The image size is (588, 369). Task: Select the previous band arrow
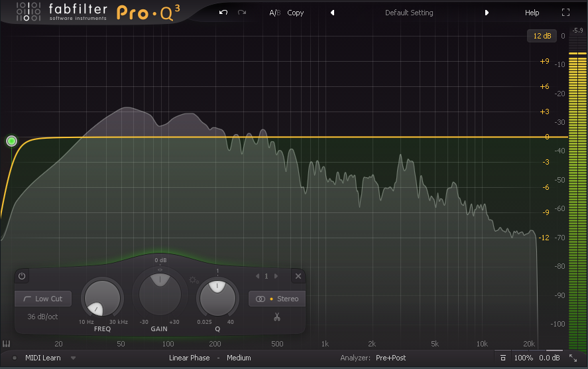257,276
